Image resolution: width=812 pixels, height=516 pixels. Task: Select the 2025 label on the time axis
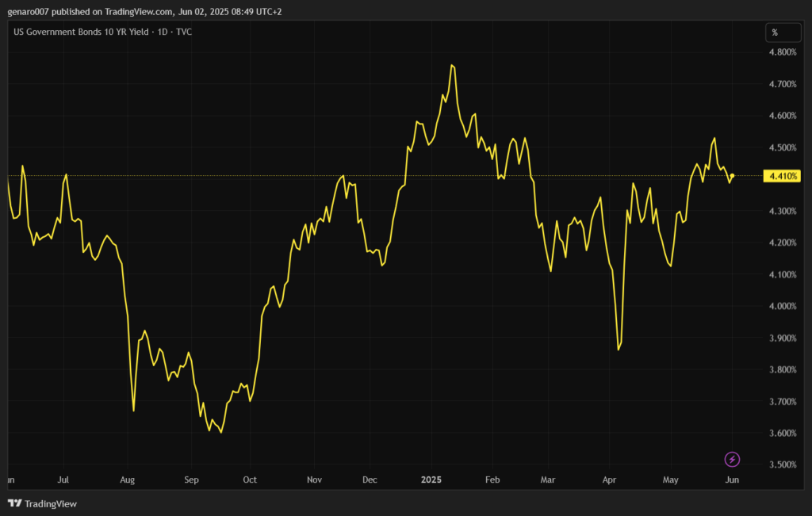coord(432,480)
